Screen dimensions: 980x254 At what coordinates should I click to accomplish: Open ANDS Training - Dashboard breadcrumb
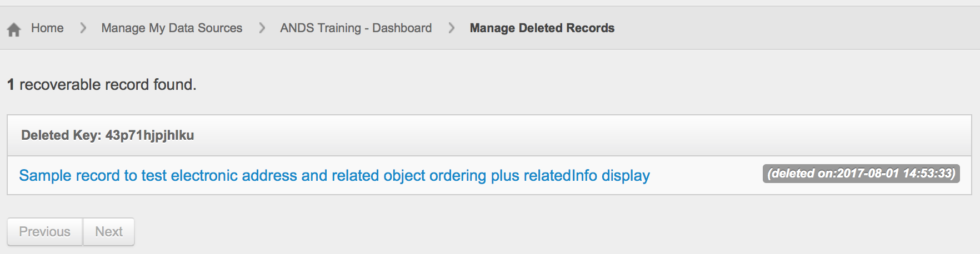pyautogui.click(x=356, y=28)
